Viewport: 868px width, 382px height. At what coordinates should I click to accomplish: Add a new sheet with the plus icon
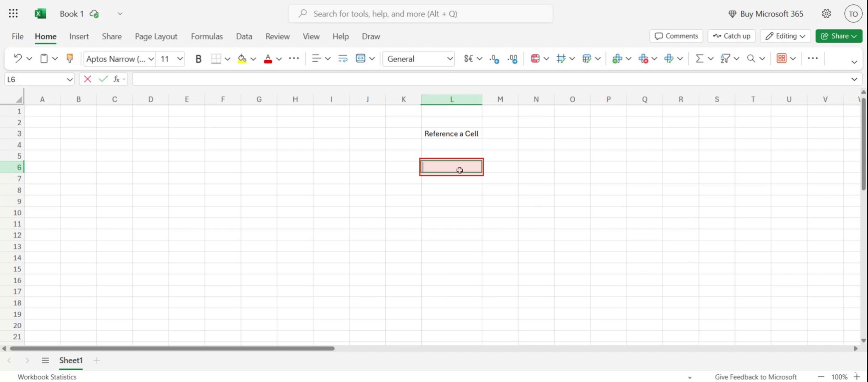[x=96, y=360]
